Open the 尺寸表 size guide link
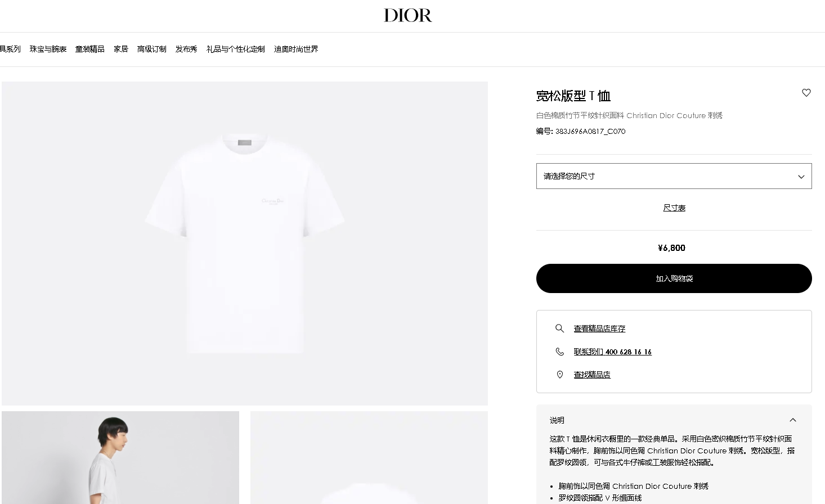Image resolution: width=825 pixels, height=504 pixels. click(x=674, y=208)
